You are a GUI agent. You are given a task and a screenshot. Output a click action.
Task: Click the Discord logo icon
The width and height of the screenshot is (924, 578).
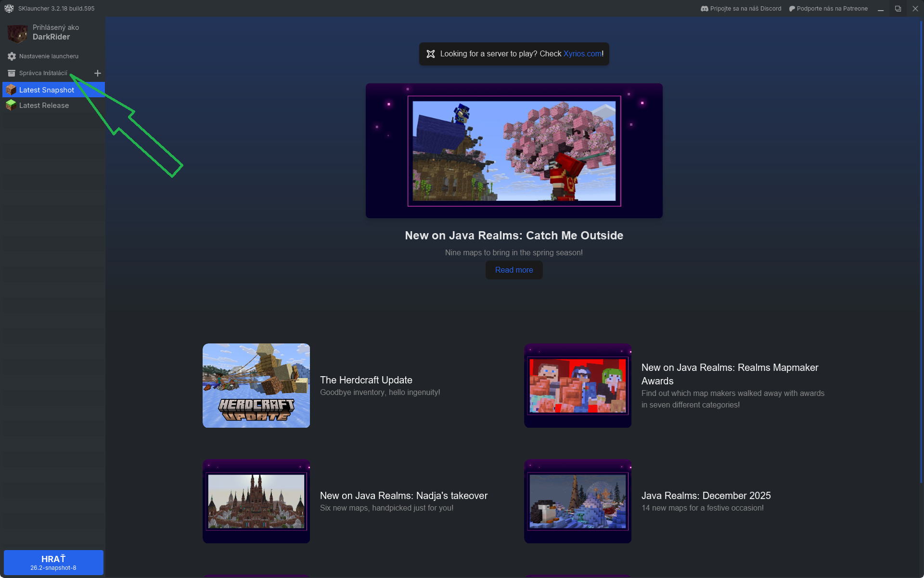click(x=705, y=9)
